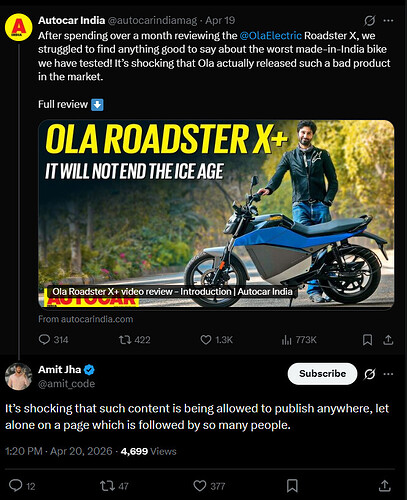The width and height of the screenshot is (407, 500).
Task: Open Autocar India's profile avatar
Action: pos(19,27)
